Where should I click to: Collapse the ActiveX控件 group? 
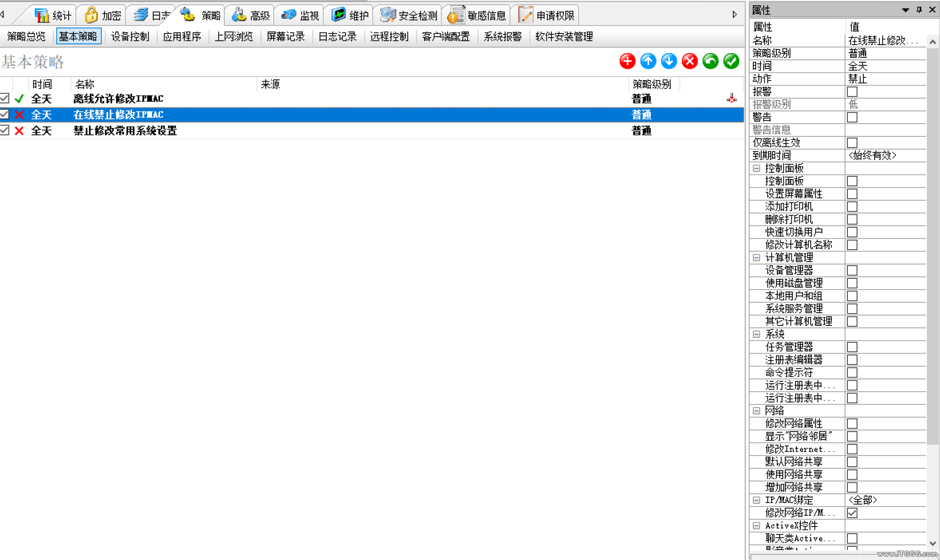coord(756,526)
